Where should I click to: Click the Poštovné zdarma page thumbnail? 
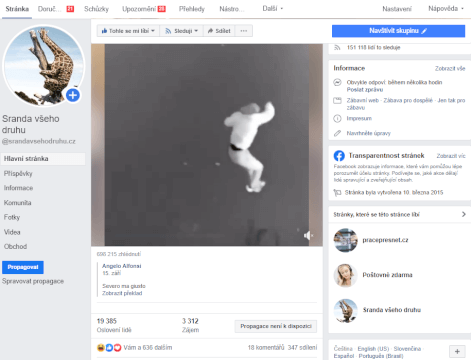(x=345, y=275)
